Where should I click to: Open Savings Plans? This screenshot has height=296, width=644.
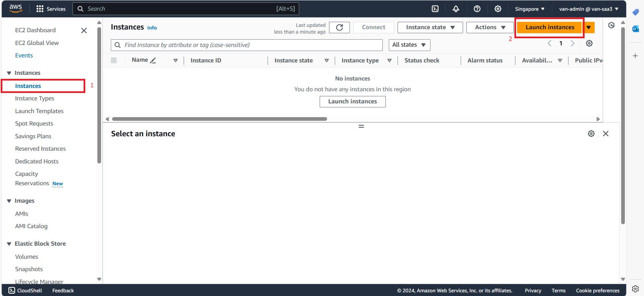(33, 136)
